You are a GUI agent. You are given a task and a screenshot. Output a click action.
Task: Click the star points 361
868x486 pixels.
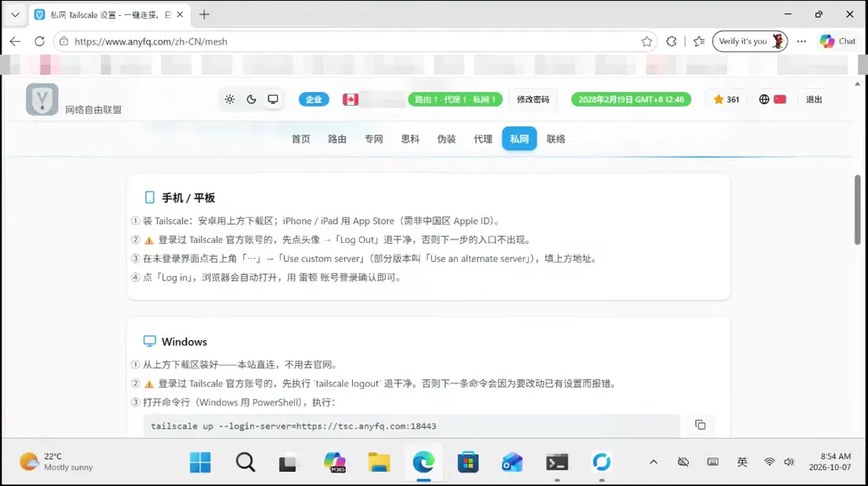coord(726,99)
